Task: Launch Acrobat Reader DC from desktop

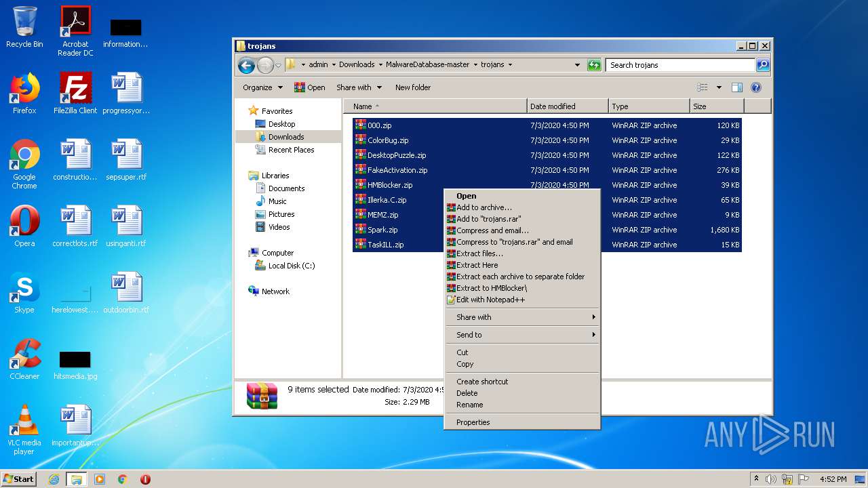Action: (x=75, y=31)
